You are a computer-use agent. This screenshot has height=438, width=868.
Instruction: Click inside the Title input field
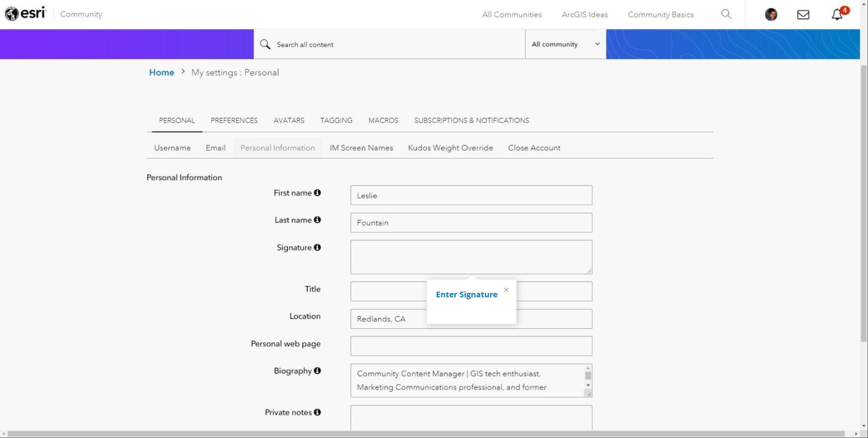click(x=387, y=291)
